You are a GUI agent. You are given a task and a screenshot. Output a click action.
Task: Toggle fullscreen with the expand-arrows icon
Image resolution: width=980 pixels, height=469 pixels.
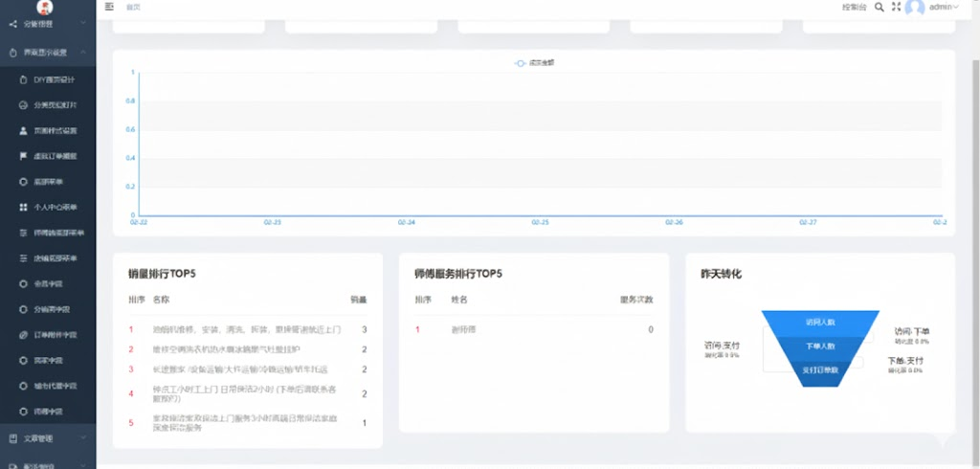896,7
